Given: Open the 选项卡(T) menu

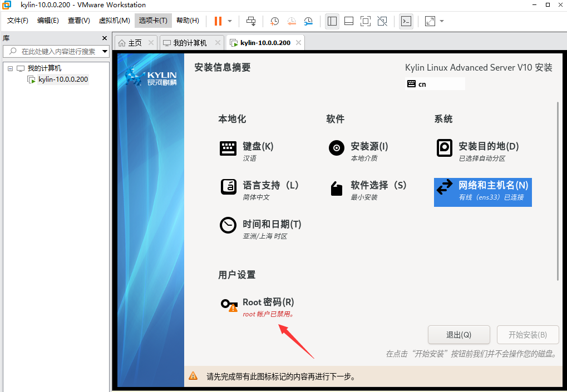Looking at the screenshot, I should (x=153, y=21).
